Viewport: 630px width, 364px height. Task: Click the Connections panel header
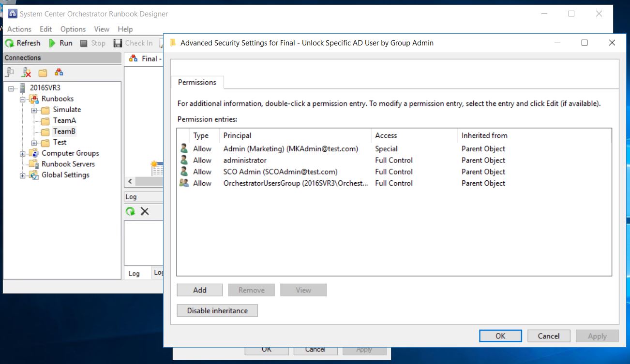pyautogui.click(x=62, y=58)
